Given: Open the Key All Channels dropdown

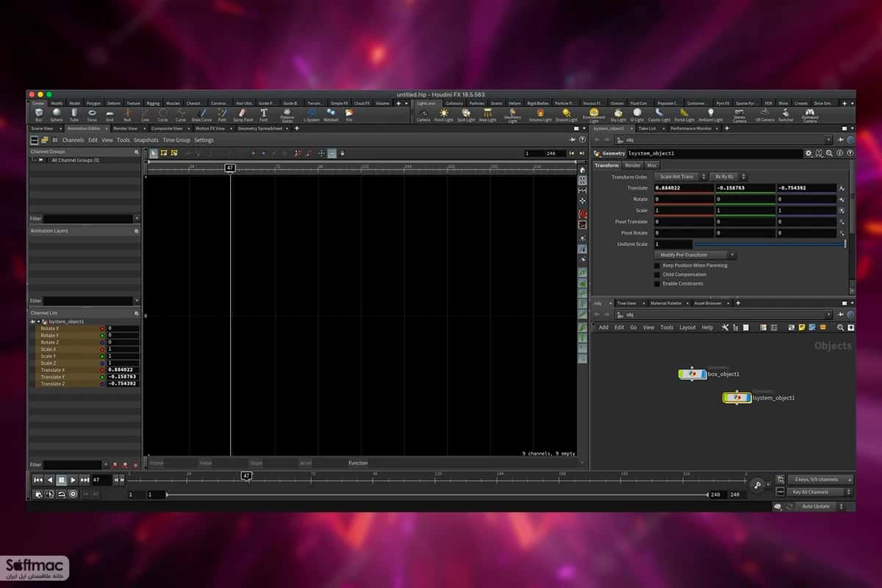Looking at the screenshot, I should (820, 492).
